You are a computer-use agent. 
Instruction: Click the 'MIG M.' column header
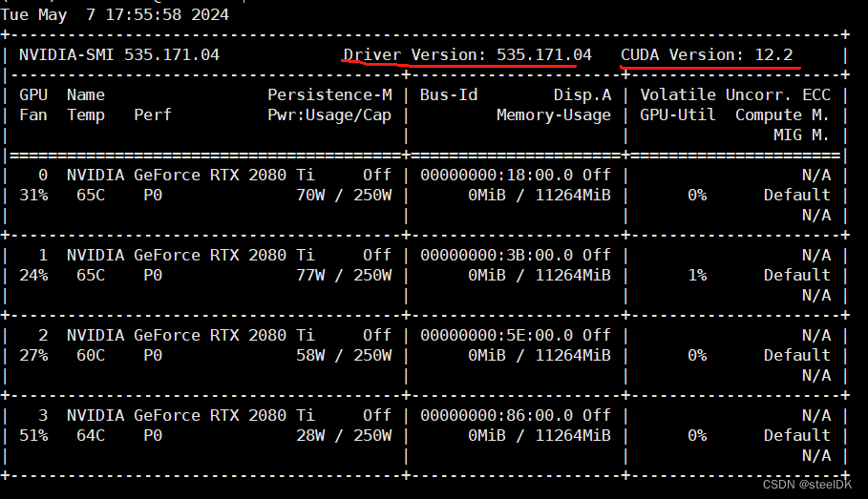(801, 135)
